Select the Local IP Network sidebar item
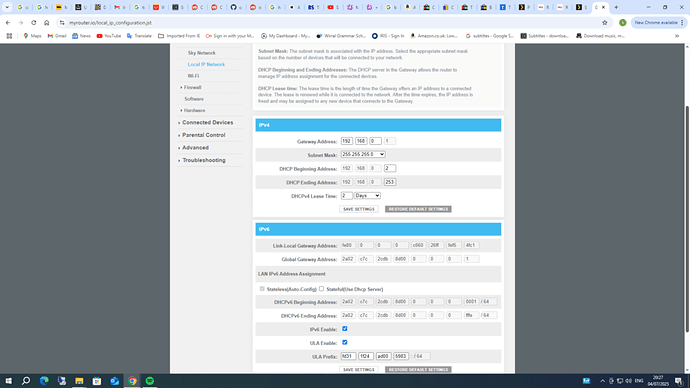The image size is (690, 388). pyautogui.click(x=206, y=64)
